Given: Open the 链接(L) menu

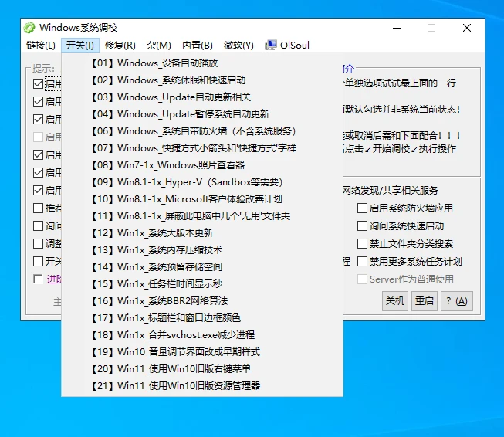Looking at the screenshot, I should (x=40, y=46).
